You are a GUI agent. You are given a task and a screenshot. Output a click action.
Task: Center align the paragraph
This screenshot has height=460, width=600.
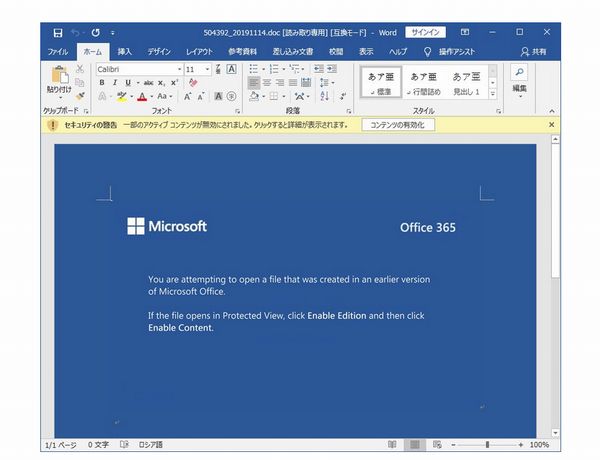267,83
